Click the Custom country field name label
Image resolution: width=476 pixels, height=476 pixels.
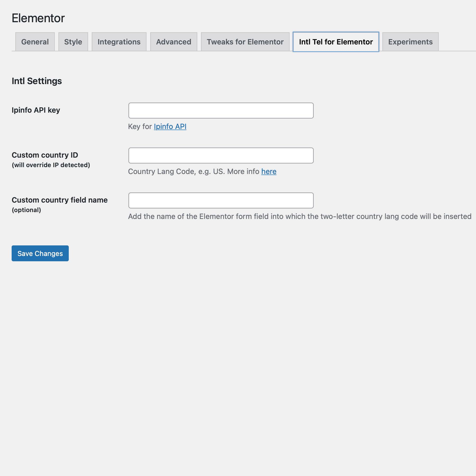(60, 200)
